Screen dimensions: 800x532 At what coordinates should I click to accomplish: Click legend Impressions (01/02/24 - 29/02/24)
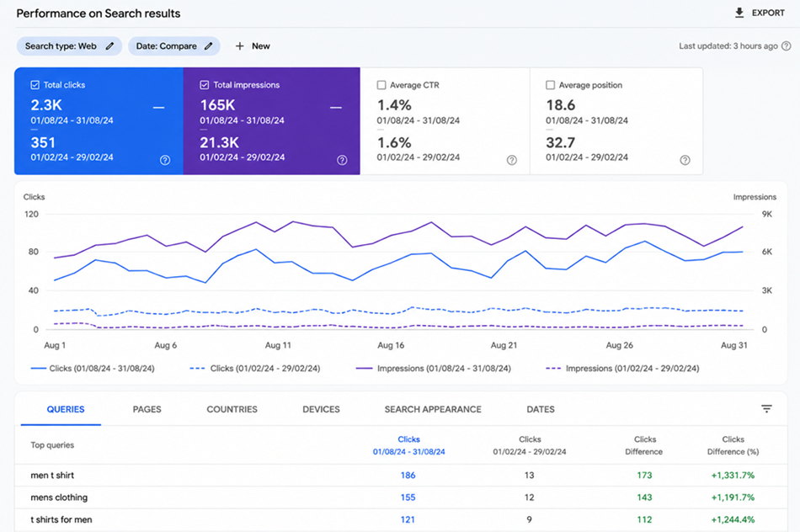point(622,368)
